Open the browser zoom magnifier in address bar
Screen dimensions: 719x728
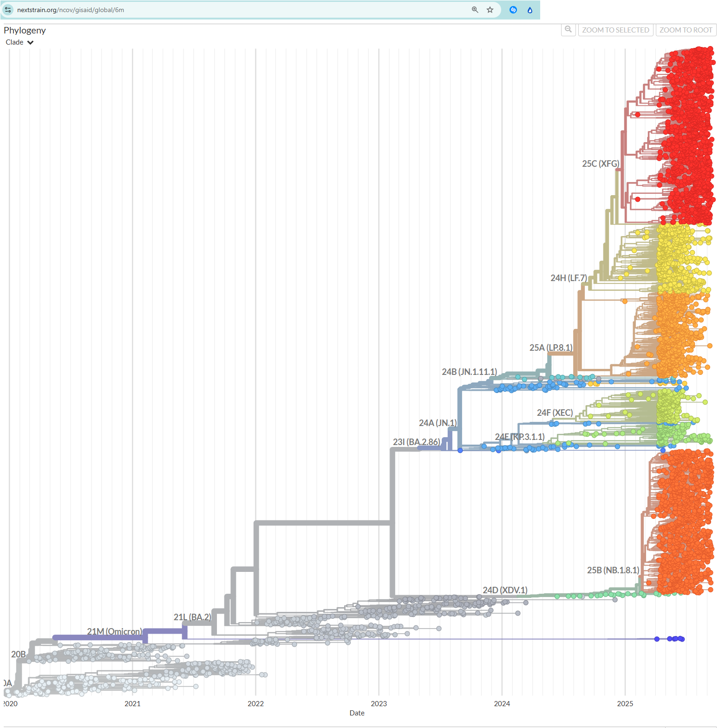pos(475,10)
